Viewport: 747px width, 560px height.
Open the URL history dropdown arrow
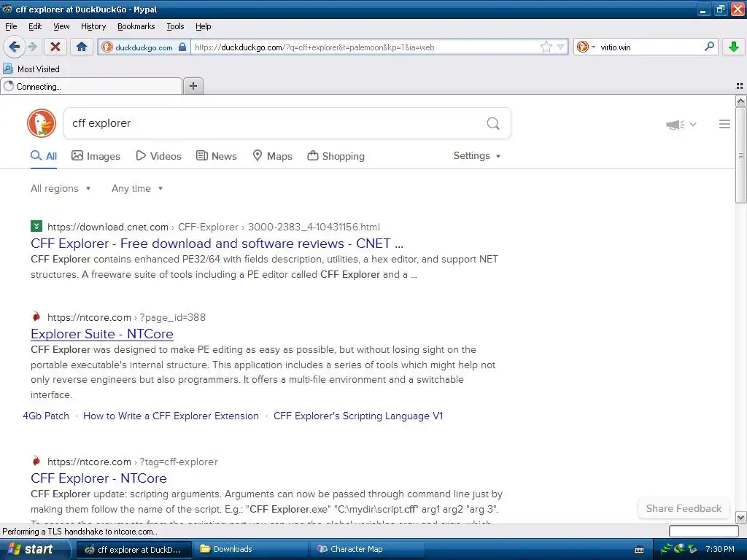(x=561, y=47)
